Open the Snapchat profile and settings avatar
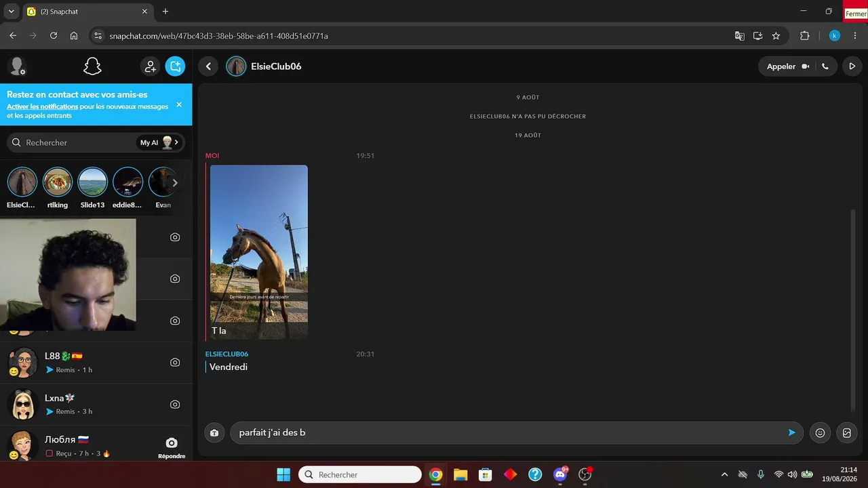The height and width of the screenshot is (488, 868). [16, 66]
